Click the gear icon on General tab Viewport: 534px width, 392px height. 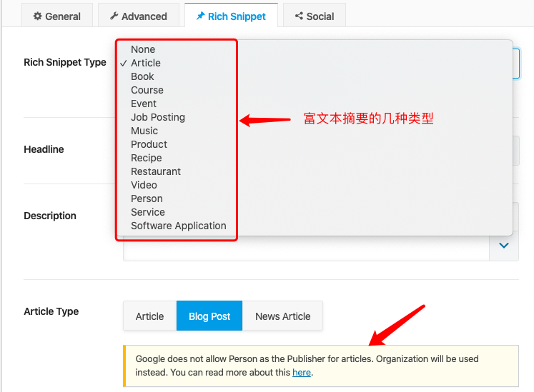[x=37, y=16]
